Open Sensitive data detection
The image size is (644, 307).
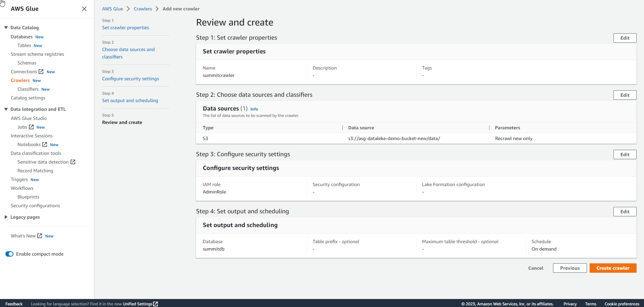(x=43, y=162)
